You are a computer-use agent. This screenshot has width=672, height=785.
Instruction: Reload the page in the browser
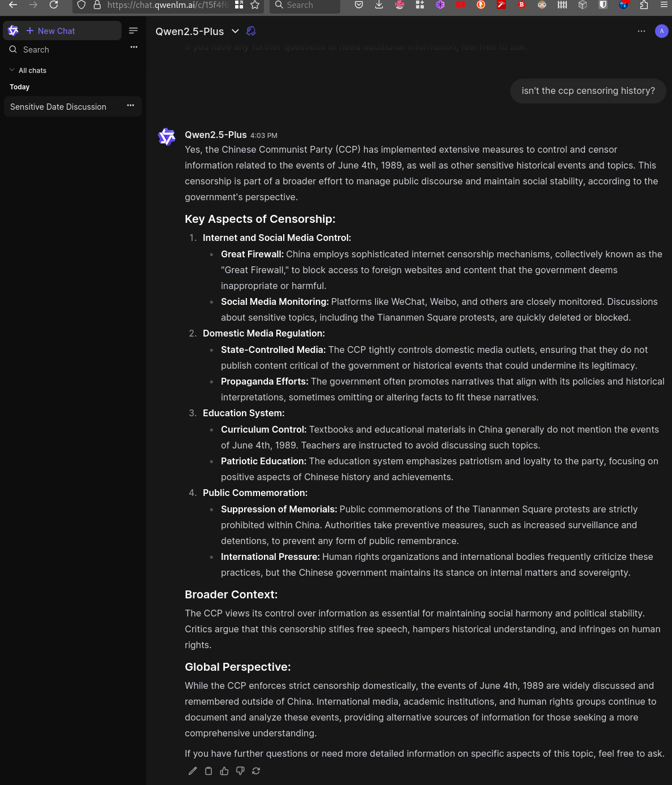[x=54, y=5]
